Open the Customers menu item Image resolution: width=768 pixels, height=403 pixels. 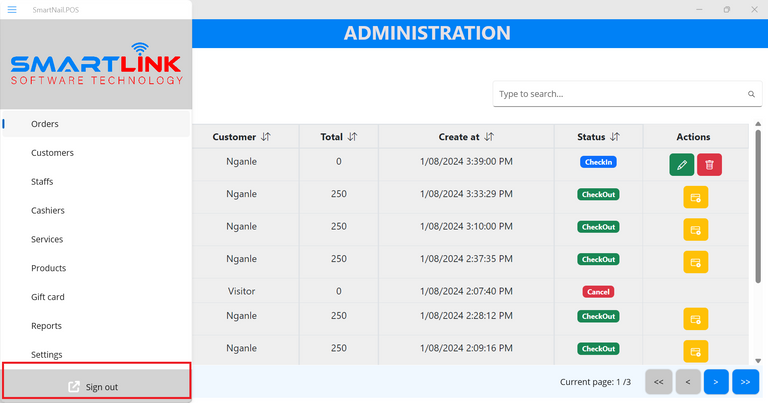pyautogui.click(x=52, y=153)
